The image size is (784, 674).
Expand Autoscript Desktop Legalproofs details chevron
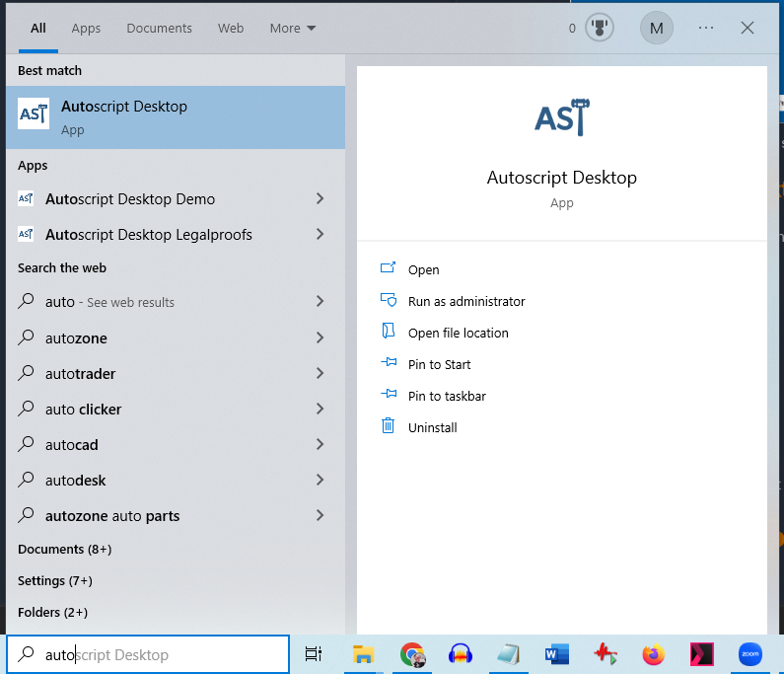tap(320, 234)
